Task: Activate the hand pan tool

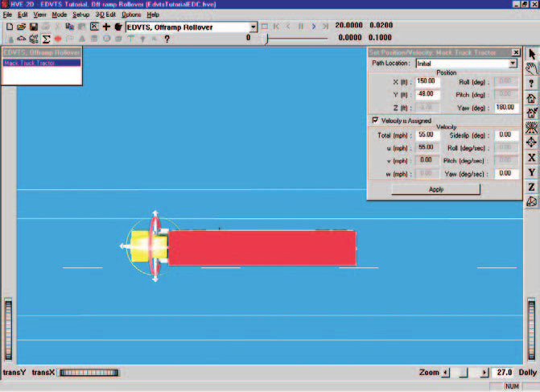Action: 532,68
